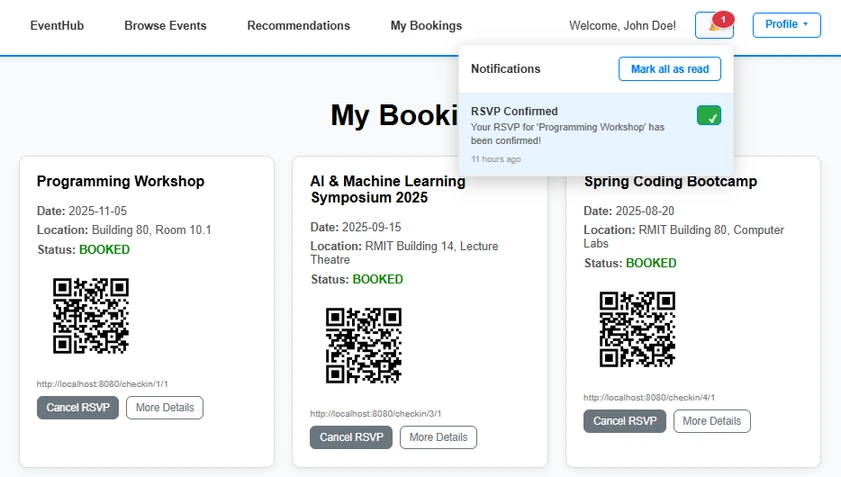Open Recommendations menu item

click(298, 26)
